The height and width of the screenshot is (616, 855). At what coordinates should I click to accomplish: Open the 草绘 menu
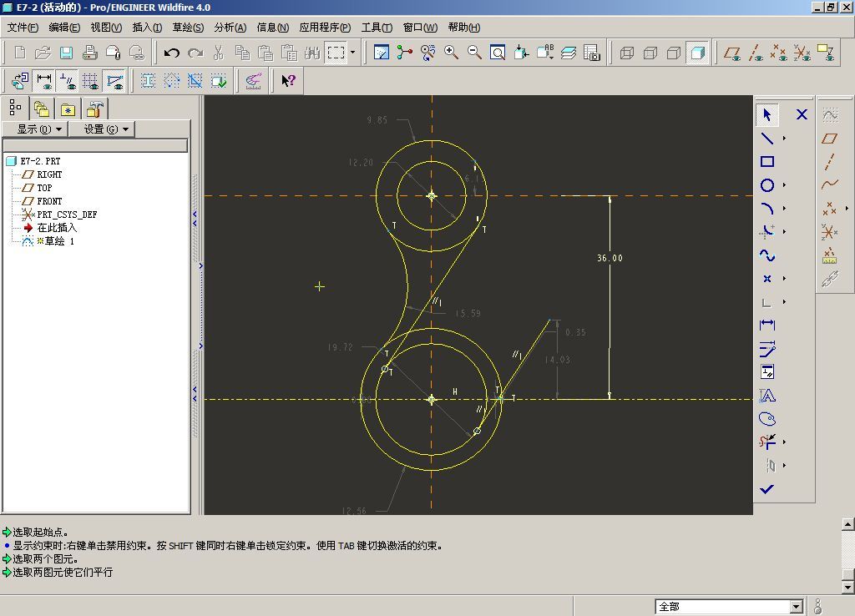point(188,28)
